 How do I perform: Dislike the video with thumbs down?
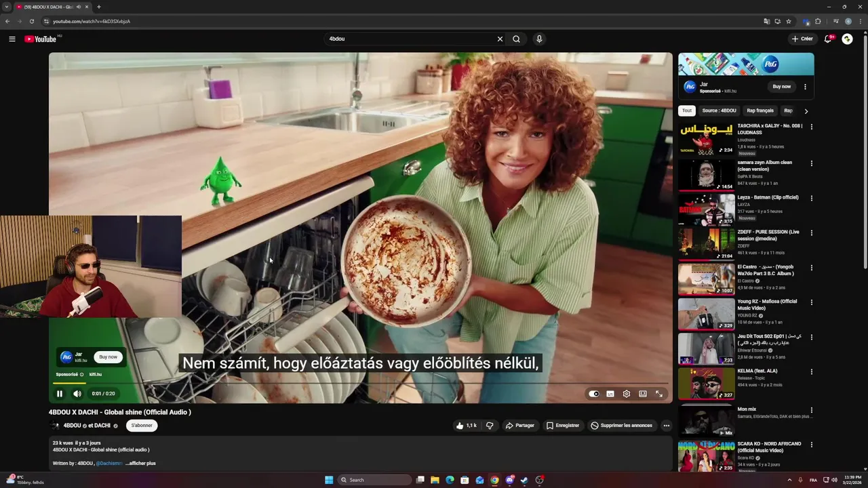coord(490,426)
